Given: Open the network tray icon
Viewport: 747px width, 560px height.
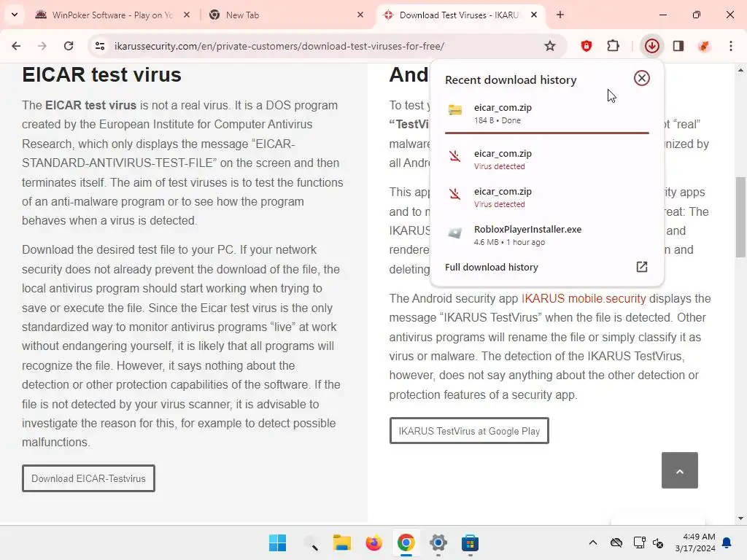Looking at the screenshot, I should (639, 542).
